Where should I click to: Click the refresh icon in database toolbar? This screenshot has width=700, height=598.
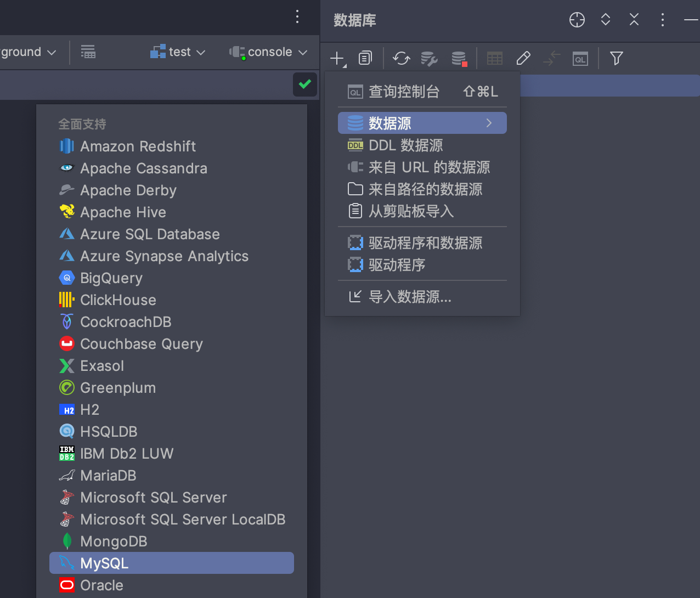(402, 58)
